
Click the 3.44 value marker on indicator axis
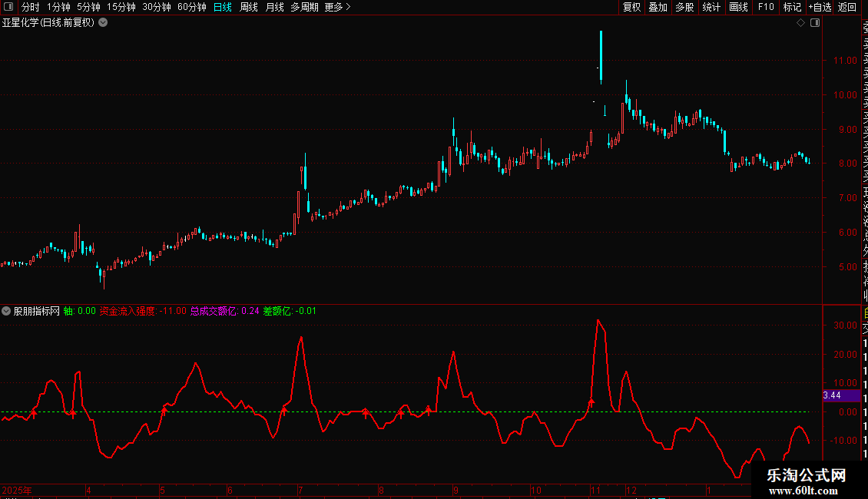click(841, 395)
